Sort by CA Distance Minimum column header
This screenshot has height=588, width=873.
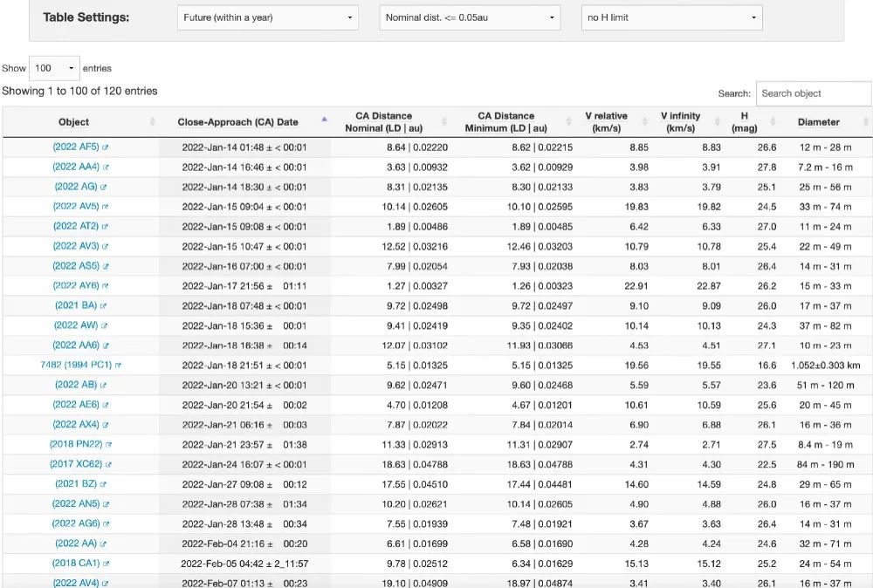[x=506, y=122]
